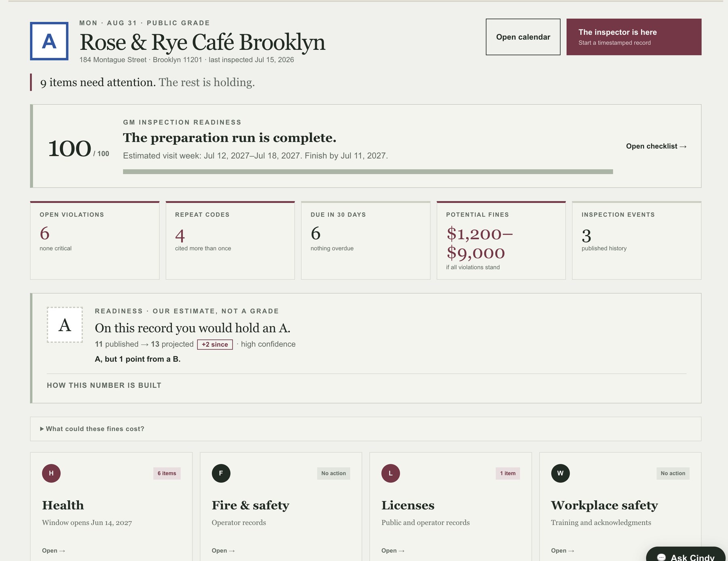
Task: Click the Workplace safety W icon
Action: tap(560, 473)
